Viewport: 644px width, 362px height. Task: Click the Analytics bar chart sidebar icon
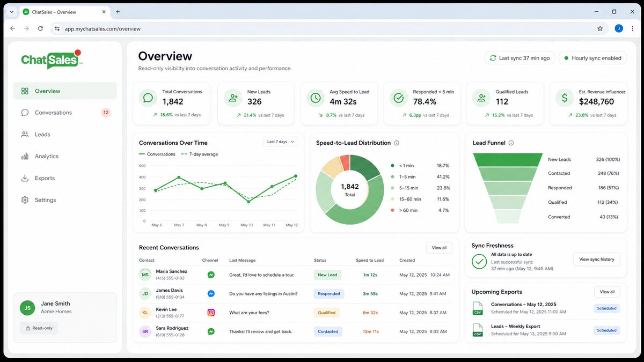pyautogui.click(x=25, y=156)
